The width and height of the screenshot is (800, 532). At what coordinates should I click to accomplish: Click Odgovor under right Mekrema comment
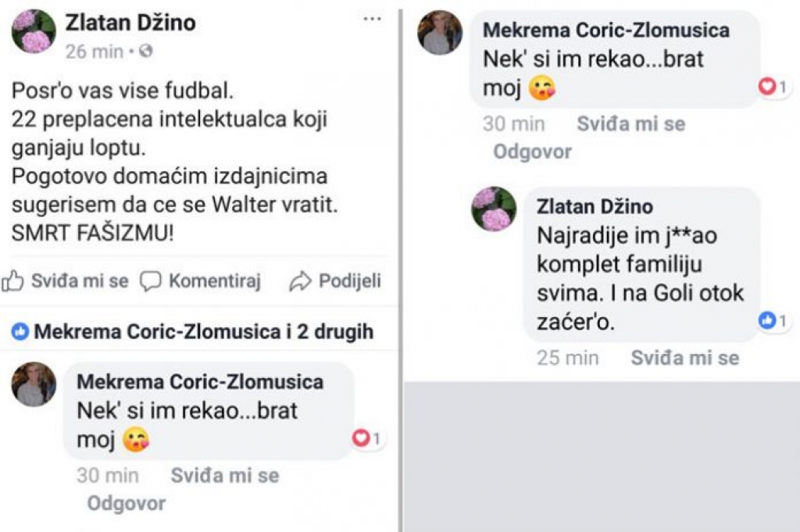pos(533,152)
